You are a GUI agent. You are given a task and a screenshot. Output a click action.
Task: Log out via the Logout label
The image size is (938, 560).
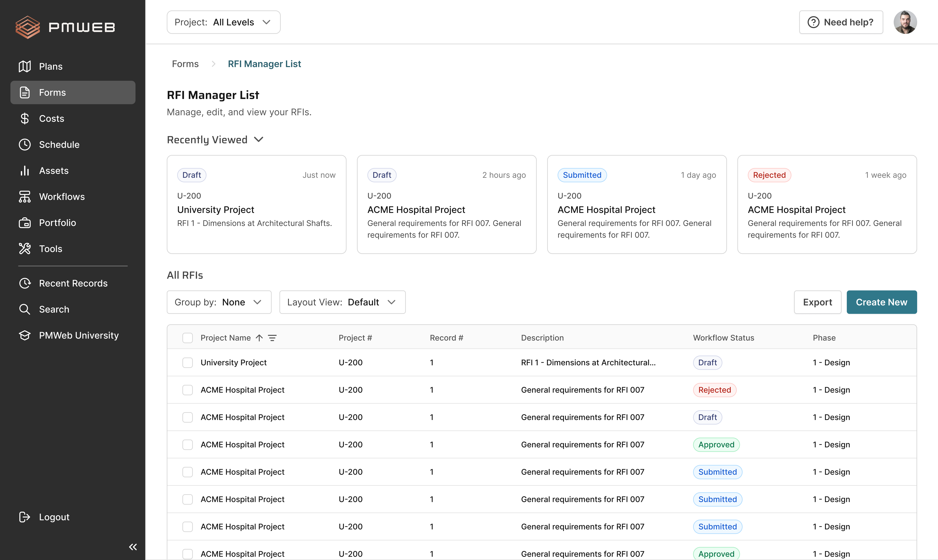pos(54,517)
